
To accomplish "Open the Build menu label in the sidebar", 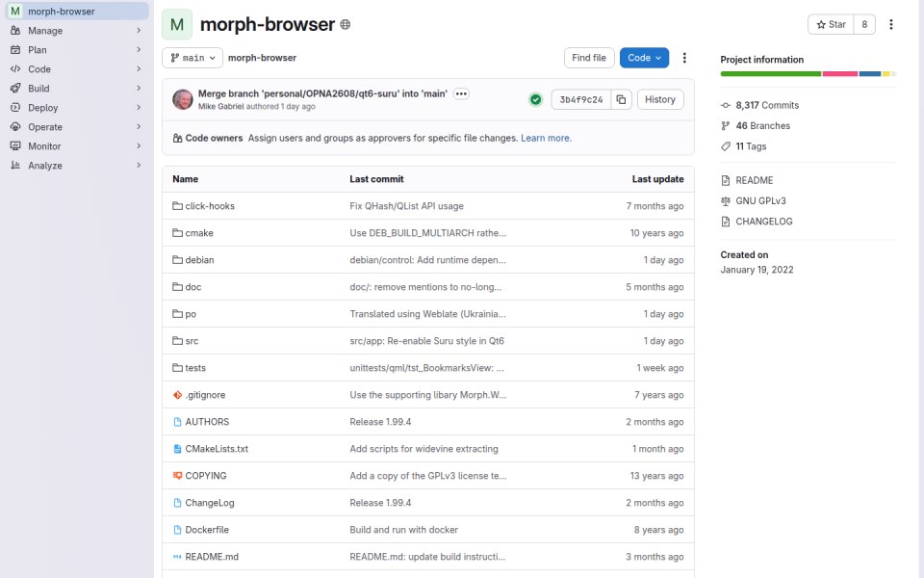I will pos(38,89).
